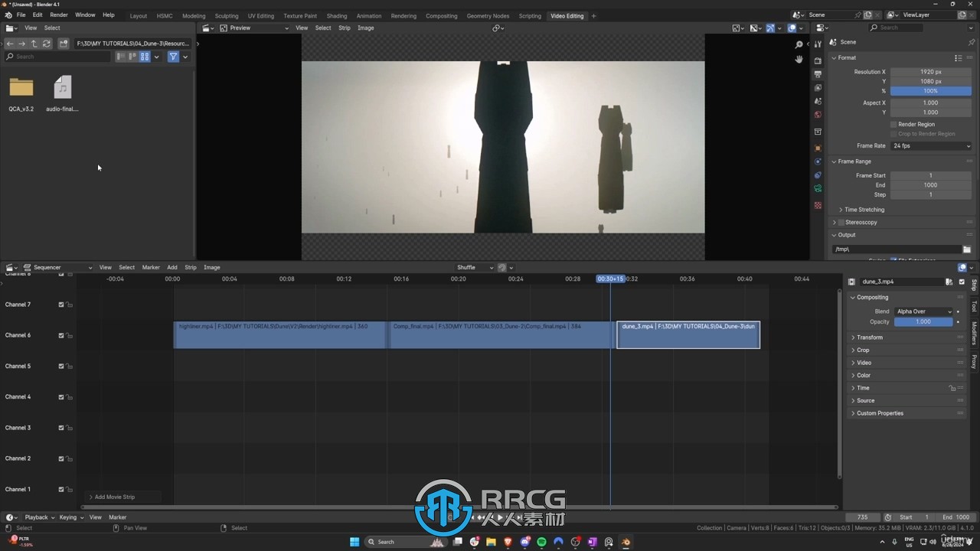Image resolution: width=980 pixels, height=551 pixels.
Task: Switch file browser to vertical list view
Action: point(121,57)
